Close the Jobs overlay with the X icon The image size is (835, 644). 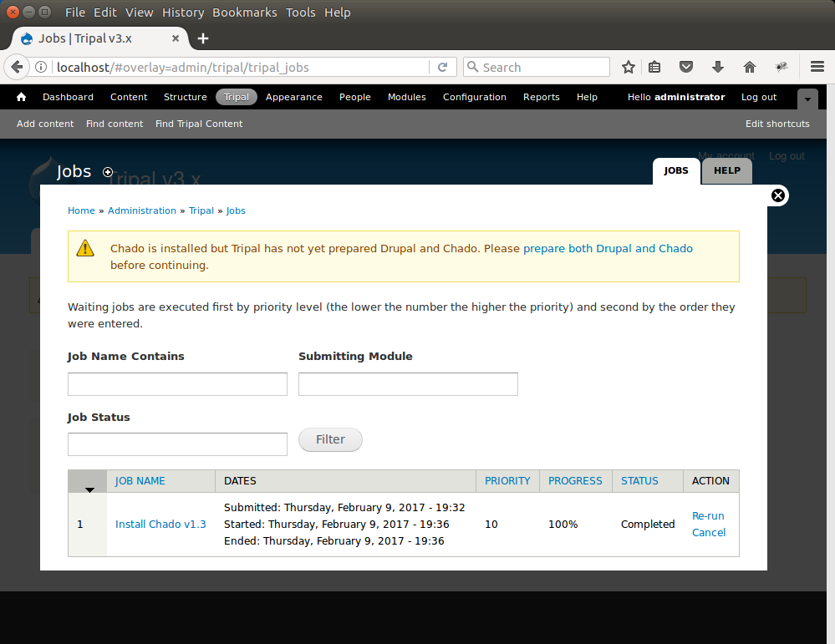(x=778, y=195)
